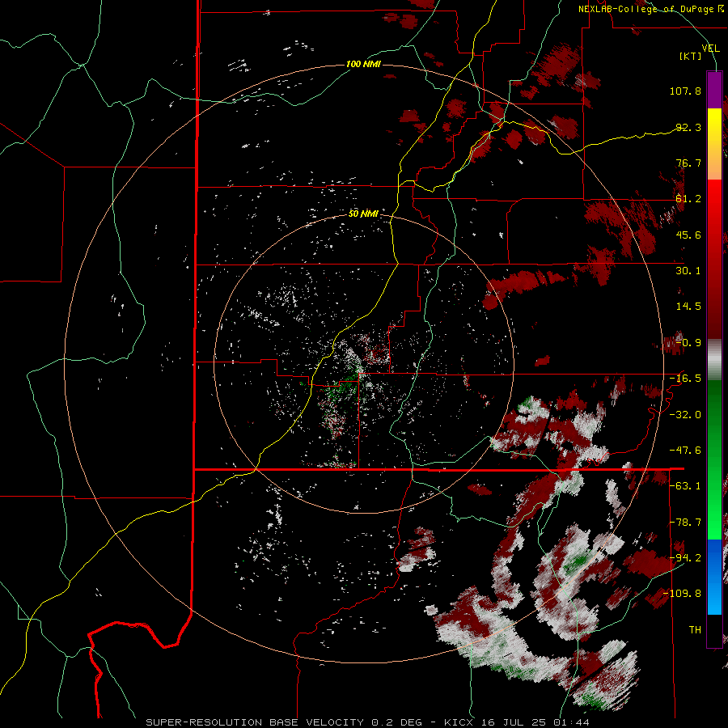728x728 pixels.
Task: Click the 50 NMI range ring label
Action: coord(363,214)
